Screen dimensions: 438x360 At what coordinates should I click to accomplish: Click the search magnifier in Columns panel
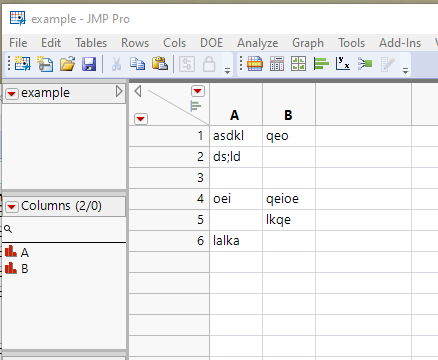[x=8, y=229]
